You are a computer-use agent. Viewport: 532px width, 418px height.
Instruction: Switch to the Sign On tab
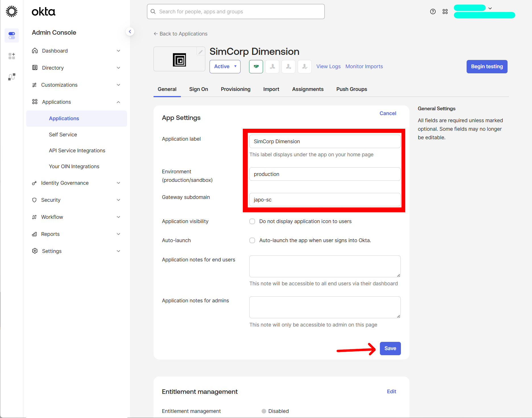pos(198,89)
